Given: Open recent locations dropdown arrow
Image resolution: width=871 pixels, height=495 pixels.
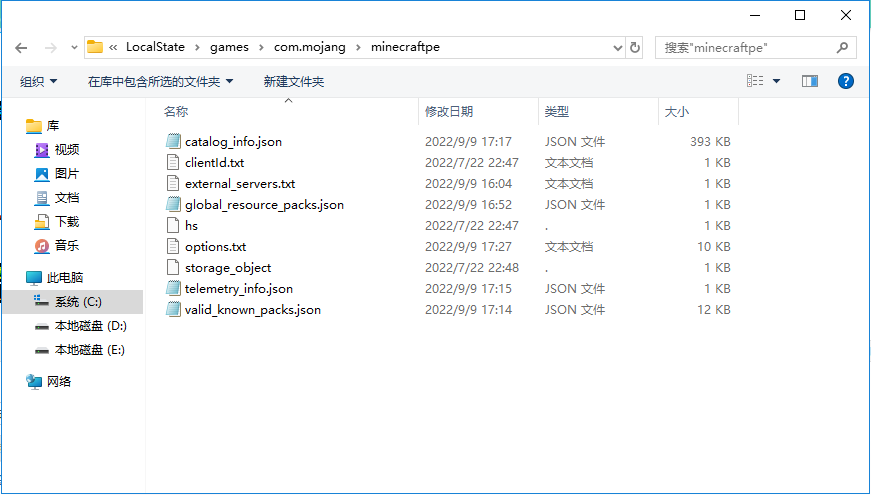Looking at the screenshot, I should [x=74, y=48].
